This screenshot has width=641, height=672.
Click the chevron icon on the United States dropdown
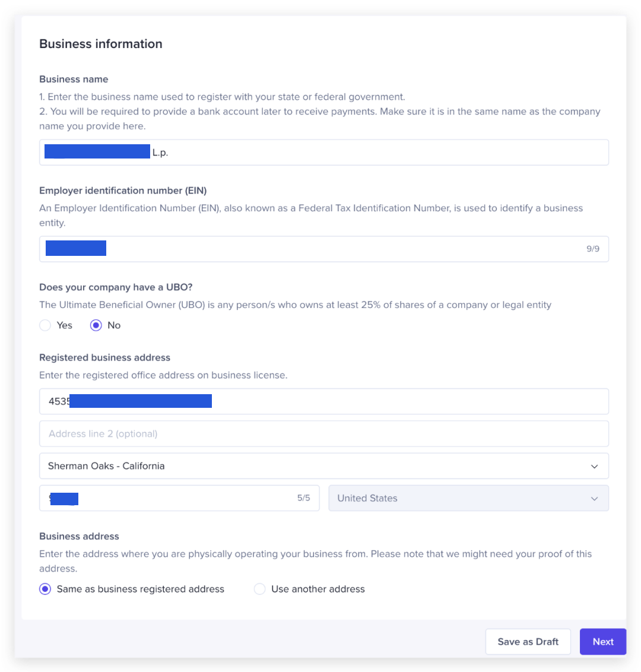(x=594, y=499)
